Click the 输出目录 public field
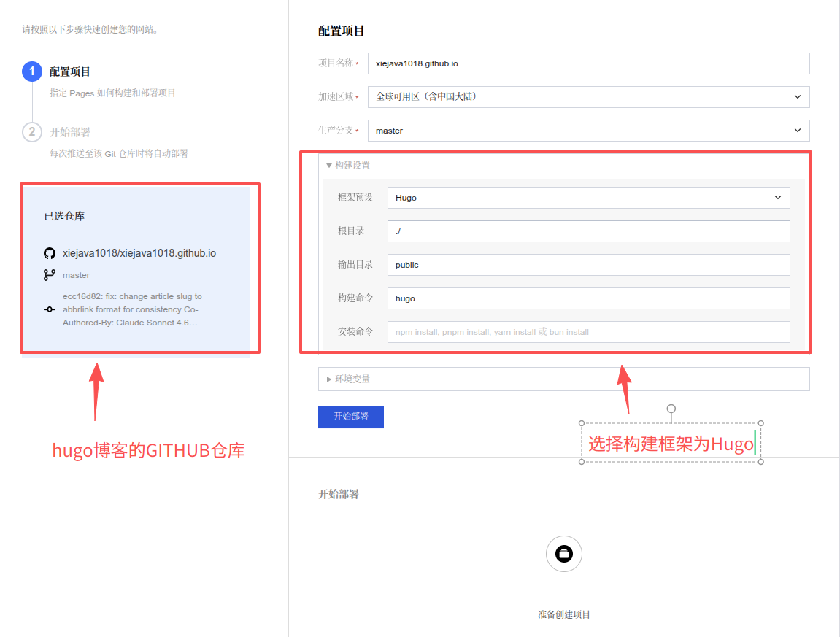This screenshot has width=840, height=637. click(588, 265)
